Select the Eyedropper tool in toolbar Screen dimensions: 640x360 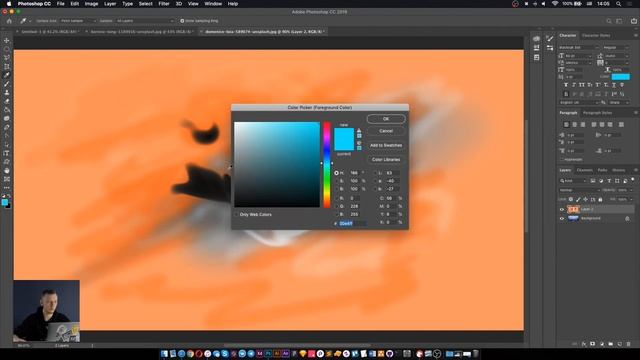tap(7, 75)
